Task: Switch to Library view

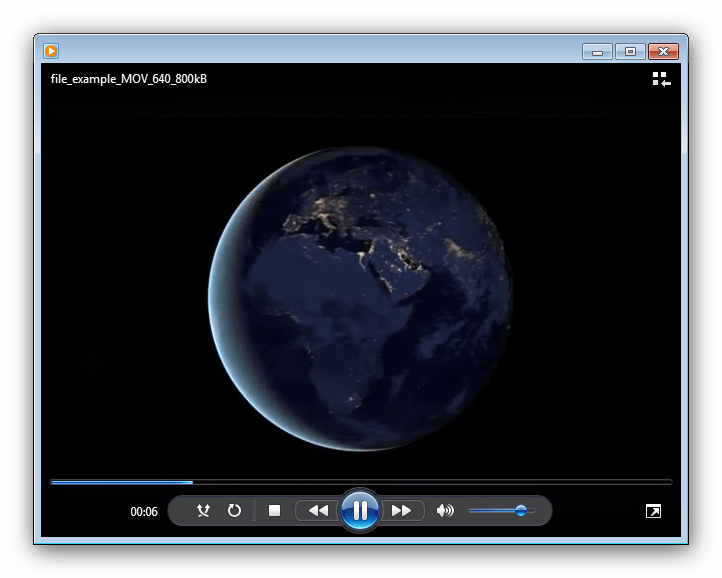Action: (x=661, y=79)
